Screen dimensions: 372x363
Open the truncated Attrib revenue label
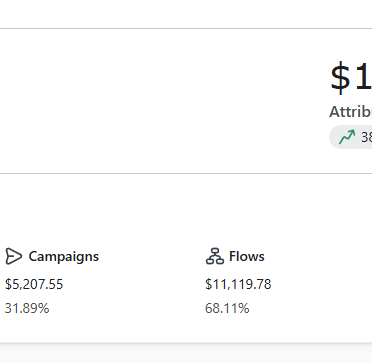(350, 112)
